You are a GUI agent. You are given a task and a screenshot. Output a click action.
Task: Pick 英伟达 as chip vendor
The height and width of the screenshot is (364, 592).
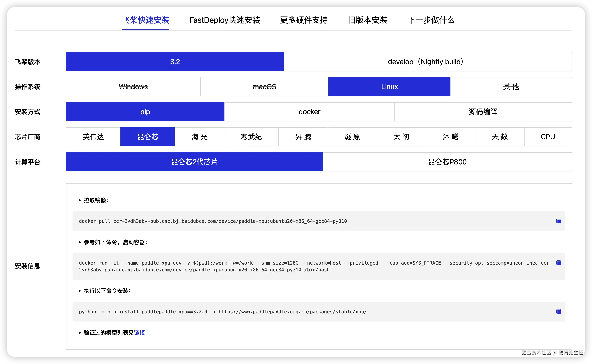[x=93, y=137]
